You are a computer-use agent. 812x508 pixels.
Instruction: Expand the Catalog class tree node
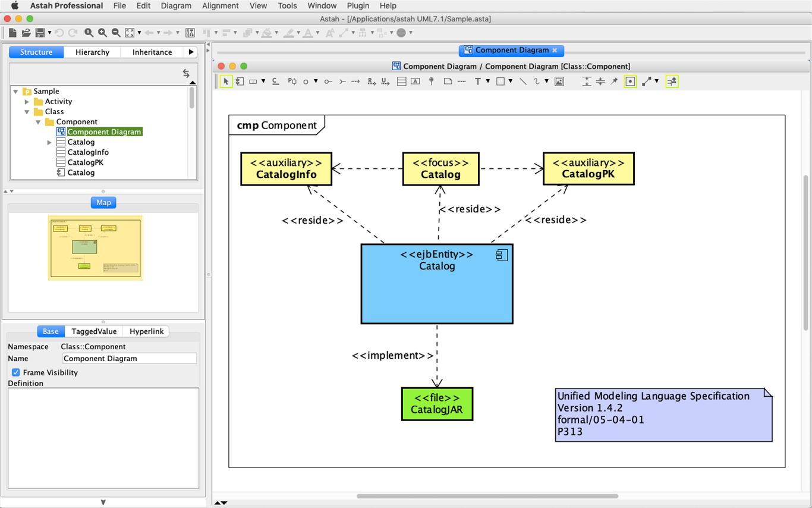click(x=49, y=142)
